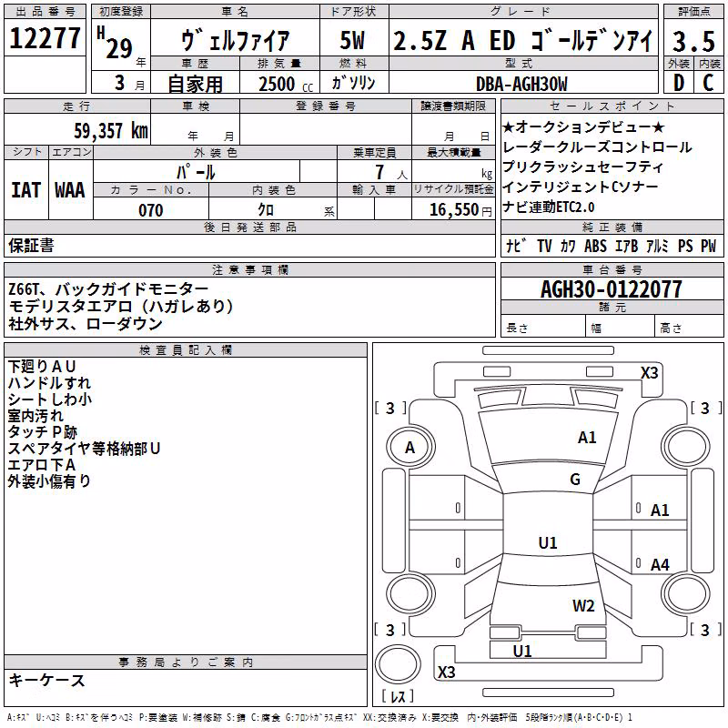Click the 社外サス、ローダウン note
The image size is (728, 728).
(86, 324)
